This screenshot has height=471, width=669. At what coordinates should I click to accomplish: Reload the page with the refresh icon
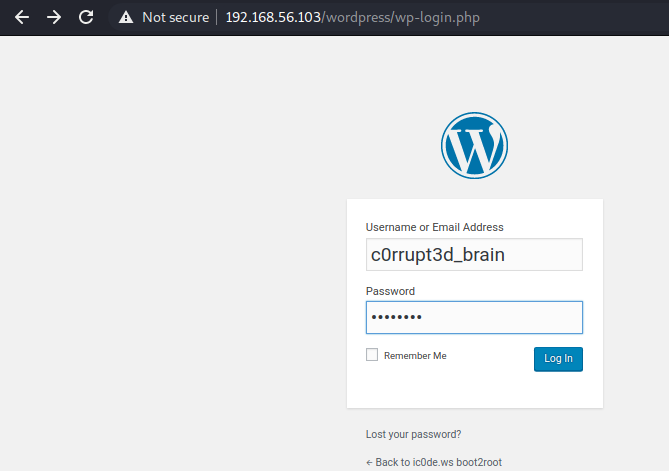tap(86, 17)
